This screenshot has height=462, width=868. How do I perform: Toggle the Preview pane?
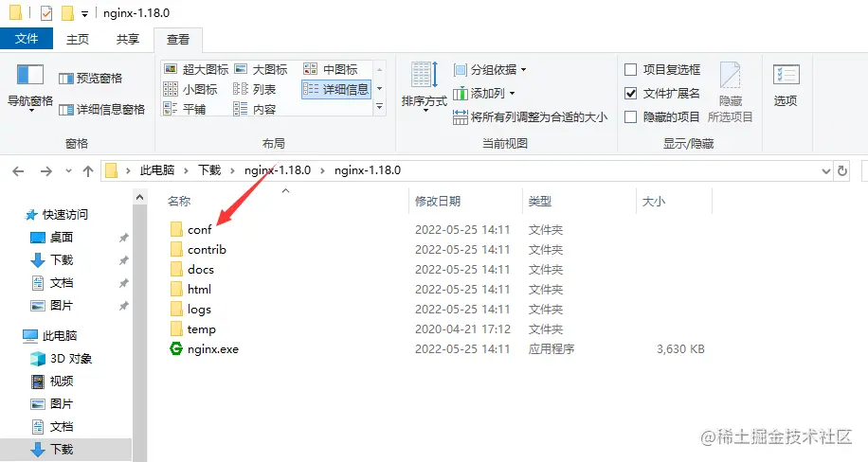(90, 79)
